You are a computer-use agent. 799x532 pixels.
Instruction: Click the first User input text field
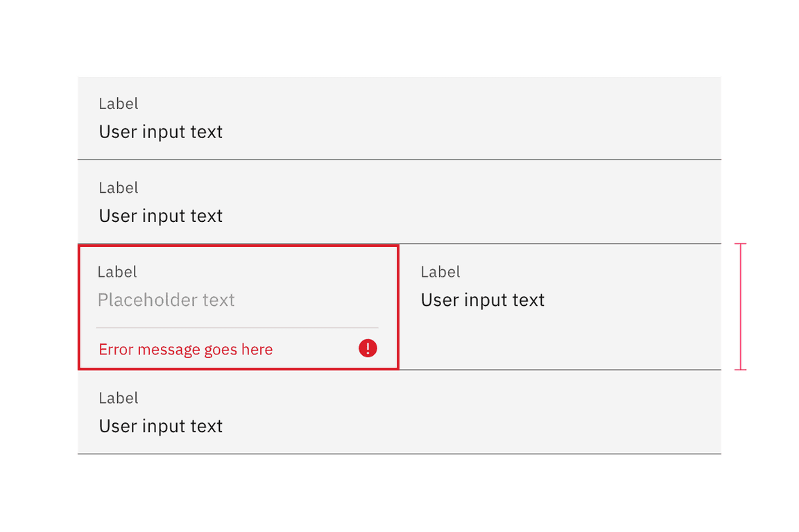click(x=160, y=132)
